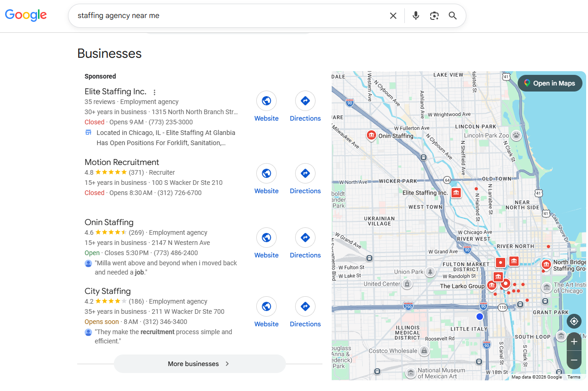The width and height of the screenshot is (588, 391).
Task: Open Onin Staffing website globe icon
Action: coord(266,238)
